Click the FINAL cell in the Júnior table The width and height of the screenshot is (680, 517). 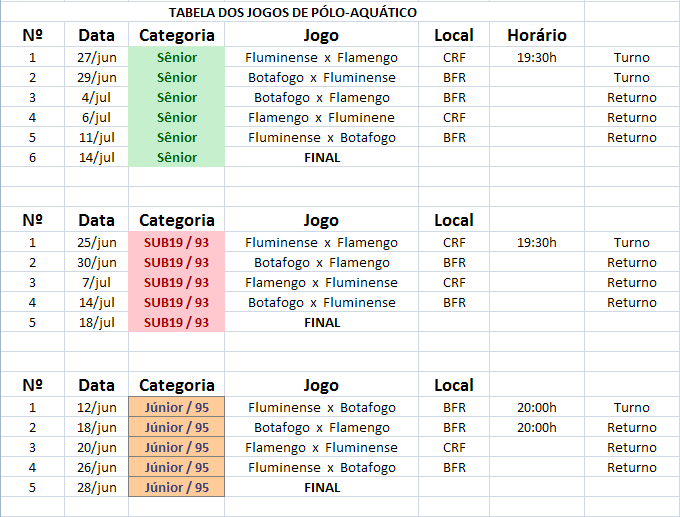pyautogui.click(x=321, y=487)
